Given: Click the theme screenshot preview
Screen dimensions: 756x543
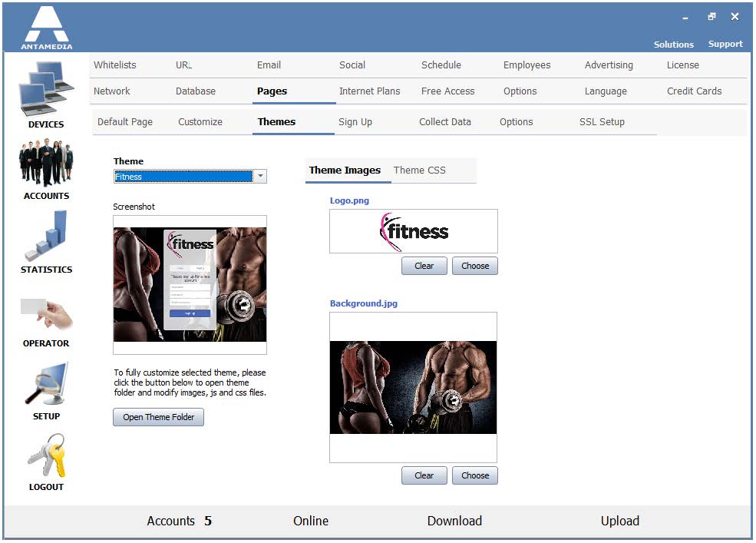Looking at the screenshot, I should pos(190,285).
